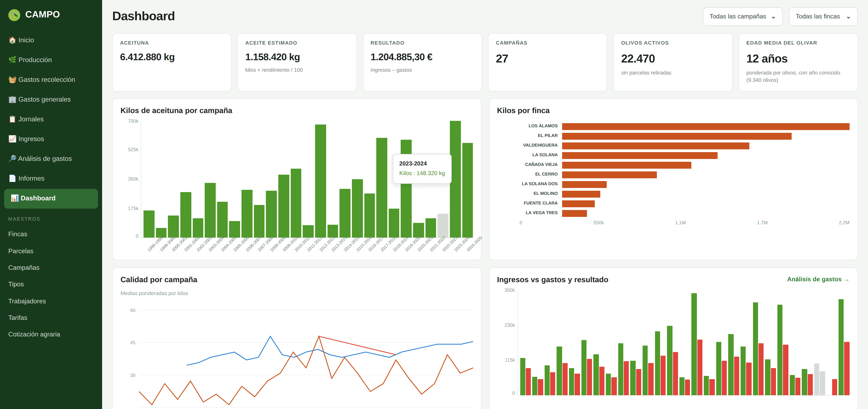This screenshot has height=409, width=868.
Task: Click the CAMPO olive logo icon
Action: click(14, 15)
